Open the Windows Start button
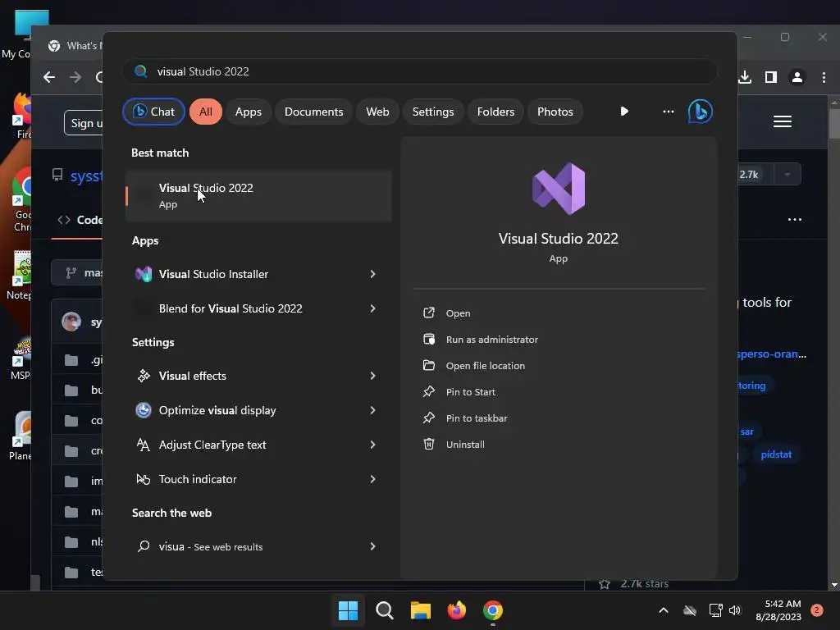This screenshot has width=840, height=630. [348, 610]
